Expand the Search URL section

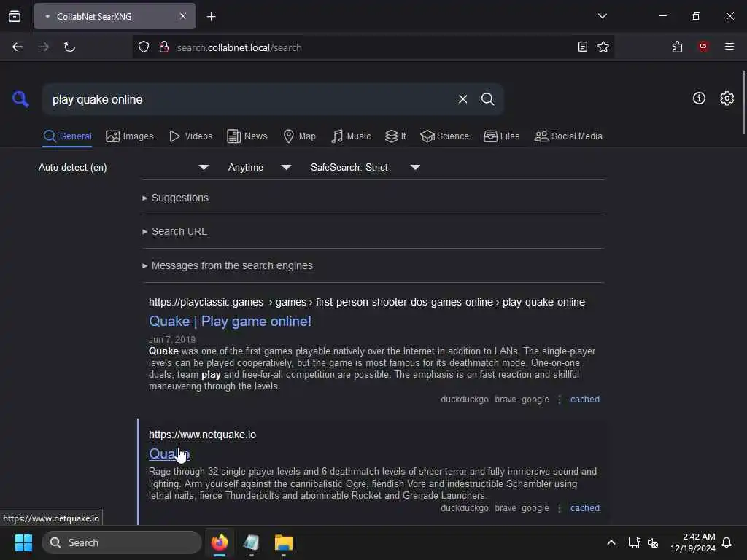click(x=174, y=231)
